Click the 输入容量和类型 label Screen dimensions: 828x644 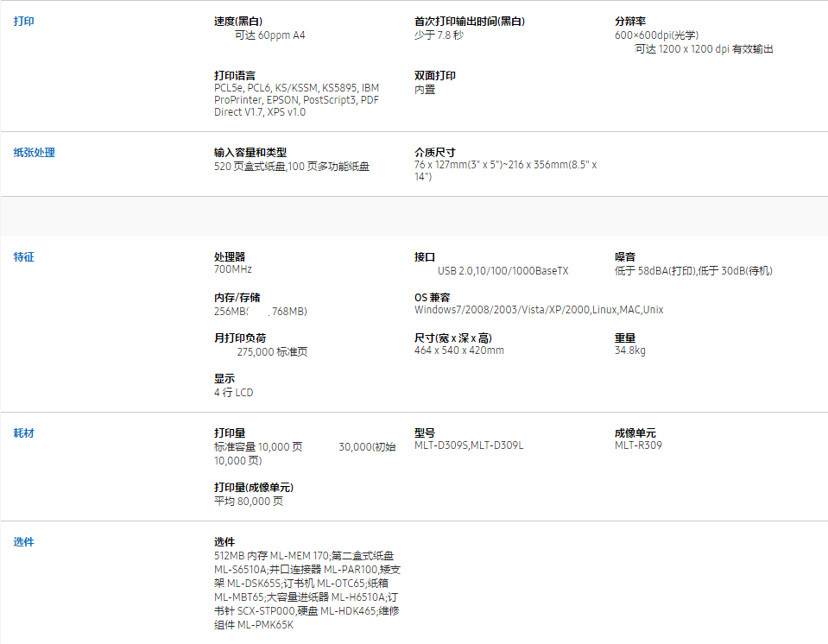point(250,153)
